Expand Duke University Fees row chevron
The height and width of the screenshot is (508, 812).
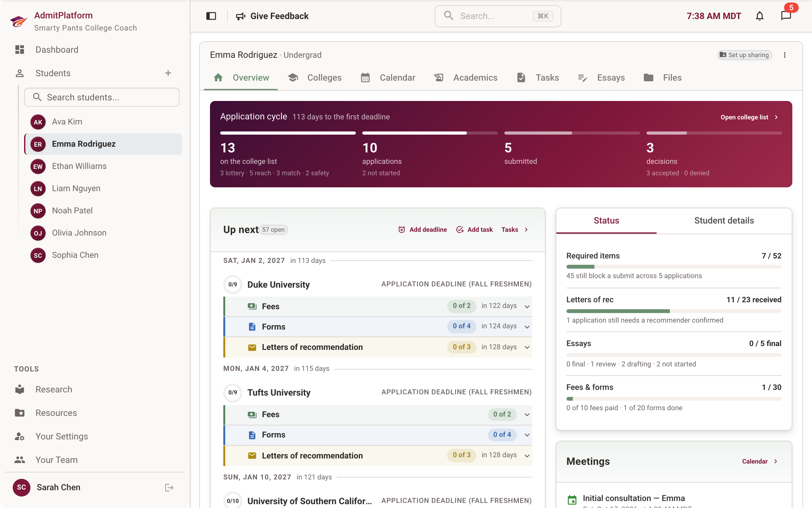point(527,306)
